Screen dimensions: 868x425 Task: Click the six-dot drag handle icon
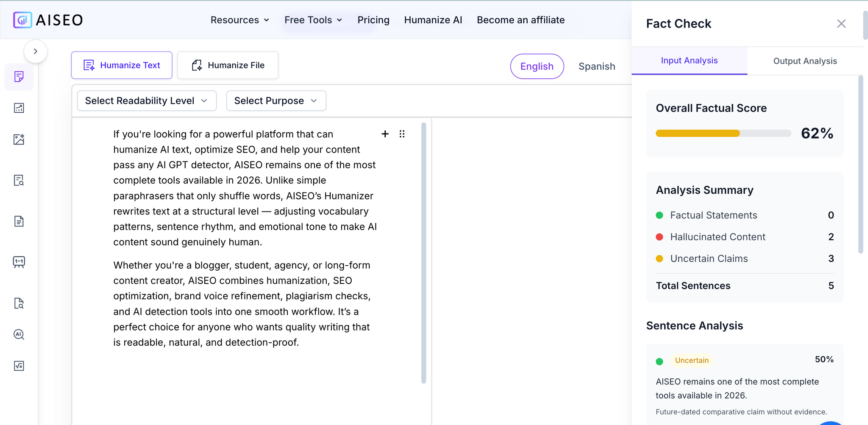pos(402,134)
